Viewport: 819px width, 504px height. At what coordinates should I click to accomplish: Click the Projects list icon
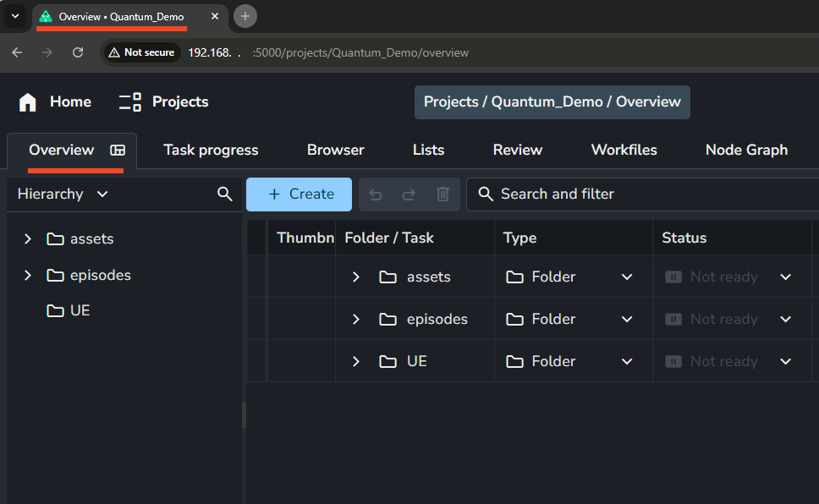point(130,101)
